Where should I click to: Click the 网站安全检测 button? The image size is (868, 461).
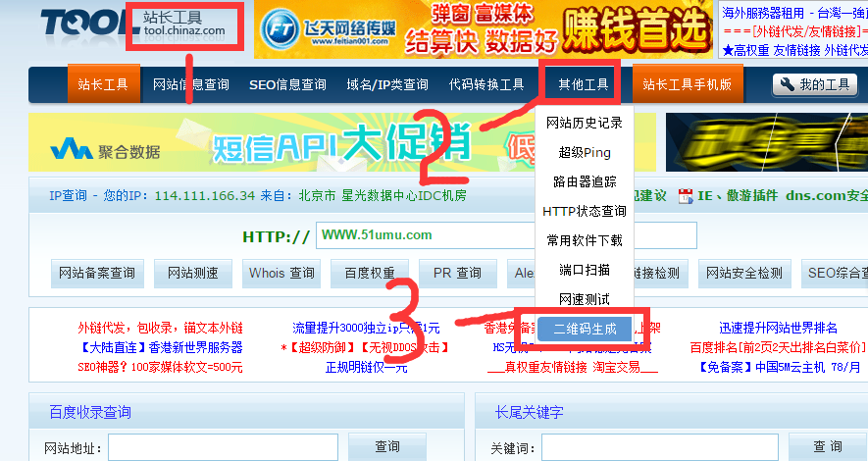744,274
